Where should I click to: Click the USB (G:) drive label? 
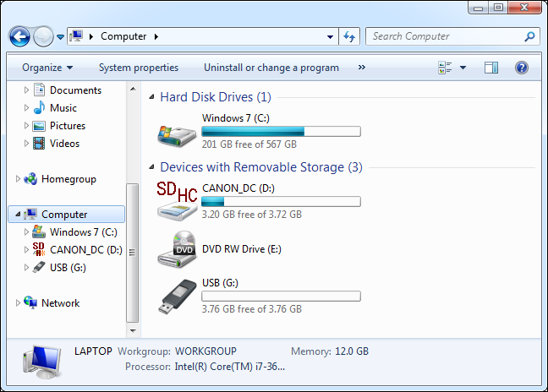point(220,283)
